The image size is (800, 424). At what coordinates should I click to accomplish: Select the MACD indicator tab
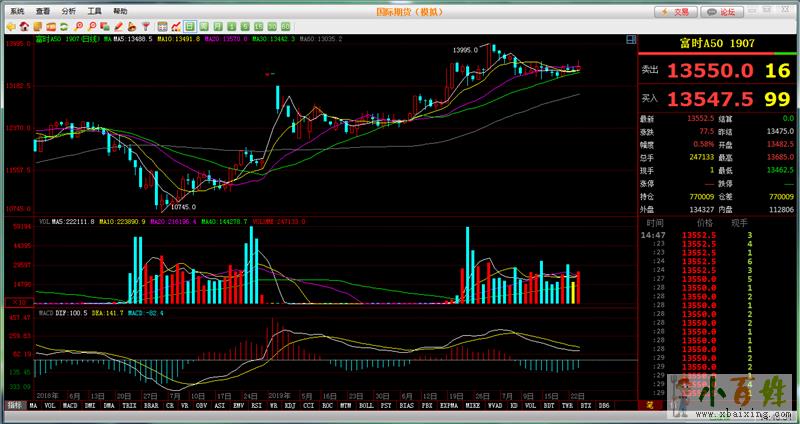(70, 406)
